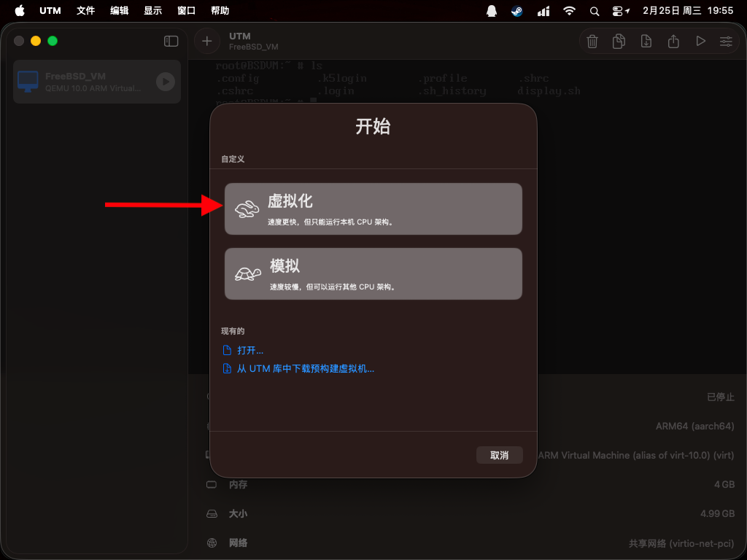Open VM settings sliders icon
Screen dimensions: 747x560
726,42
